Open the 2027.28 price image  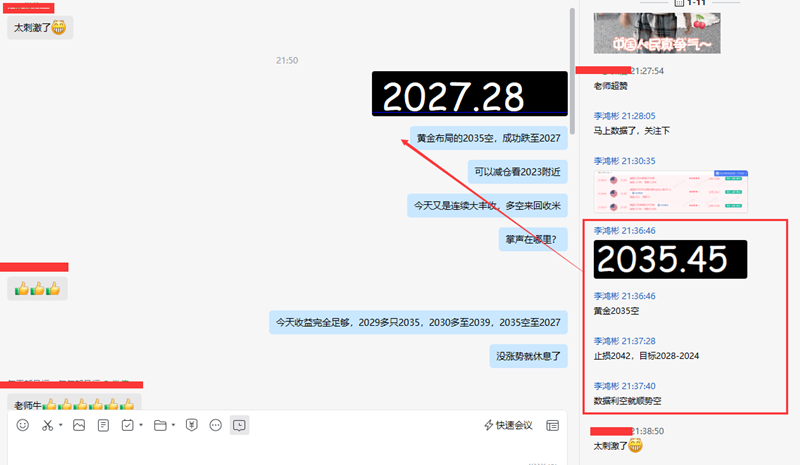pos(469,93)
